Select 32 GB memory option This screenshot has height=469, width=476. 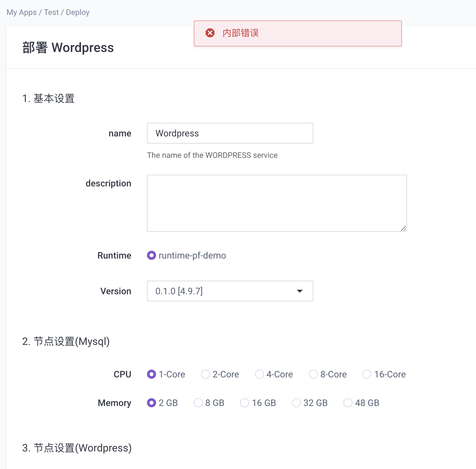pos(296,403)
